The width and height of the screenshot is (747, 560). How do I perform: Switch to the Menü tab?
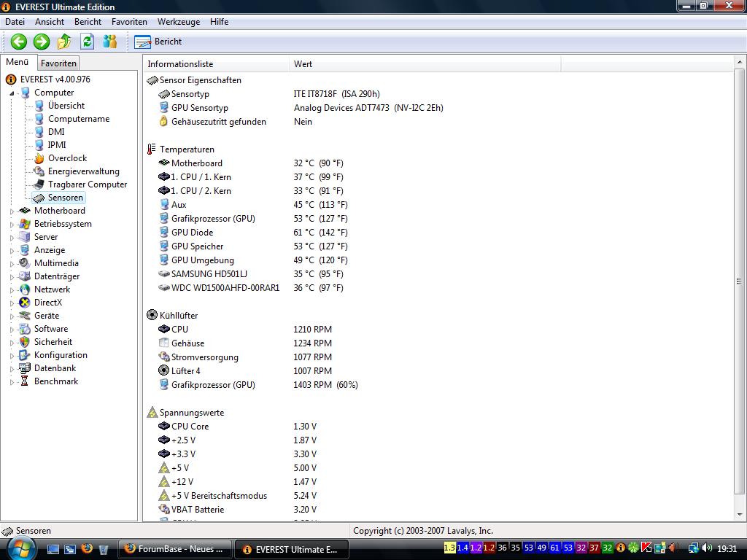18,63
